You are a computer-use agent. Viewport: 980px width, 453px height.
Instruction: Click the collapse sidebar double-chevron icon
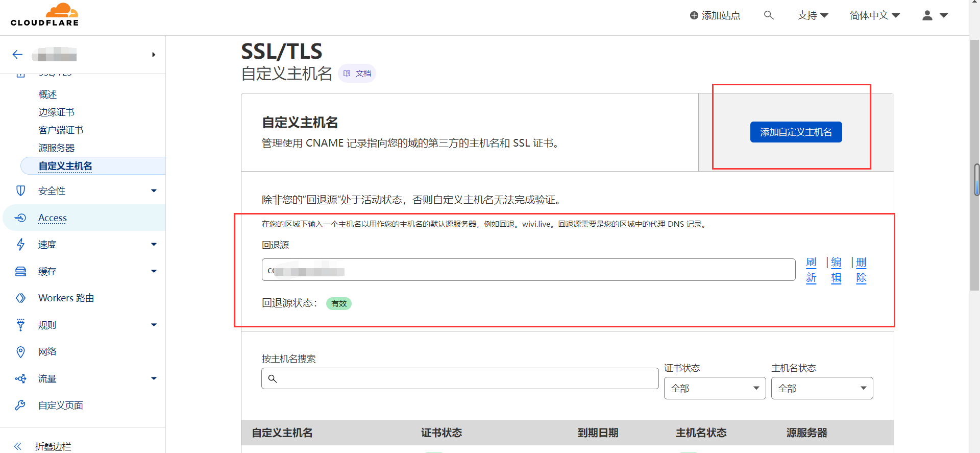coord(18,446)
